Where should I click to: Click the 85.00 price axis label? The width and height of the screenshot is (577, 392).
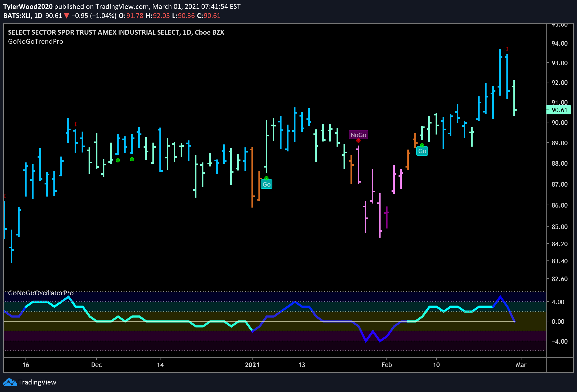point(560,227)
